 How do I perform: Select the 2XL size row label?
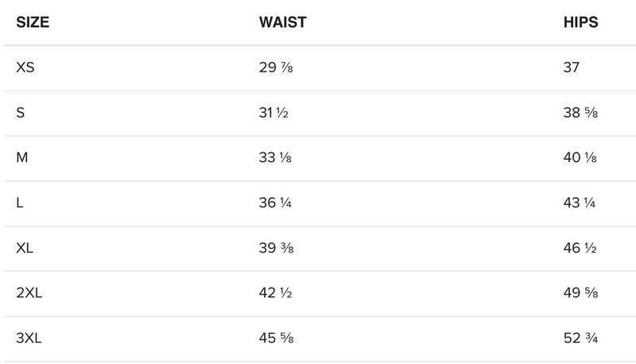point(29,293)
